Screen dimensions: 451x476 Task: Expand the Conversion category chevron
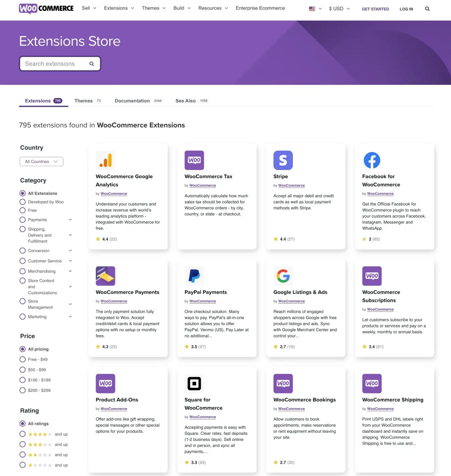click(x=70, y=251)
